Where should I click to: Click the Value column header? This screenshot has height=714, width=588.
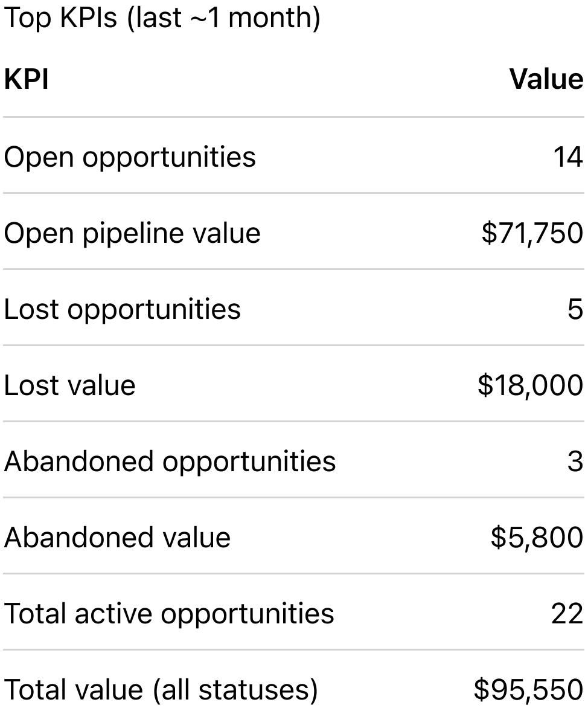[x=546, y=80]
